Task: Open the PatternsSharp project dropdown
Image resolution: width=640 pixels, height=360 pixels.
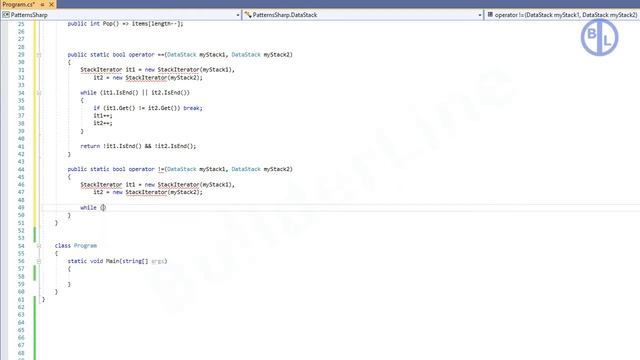Action: point(238,15)
